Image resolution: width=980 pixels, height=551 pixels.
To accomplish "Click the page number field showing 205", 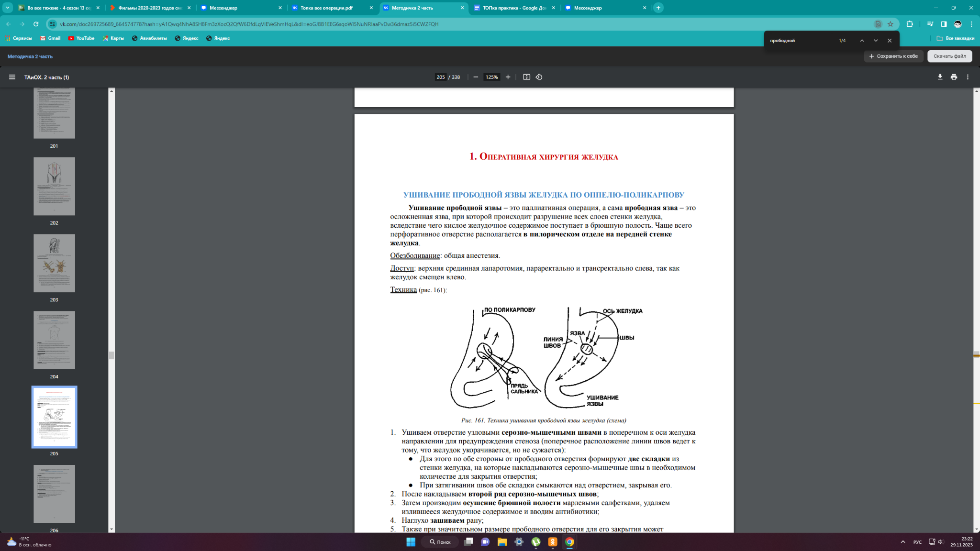I will (440, 77).
